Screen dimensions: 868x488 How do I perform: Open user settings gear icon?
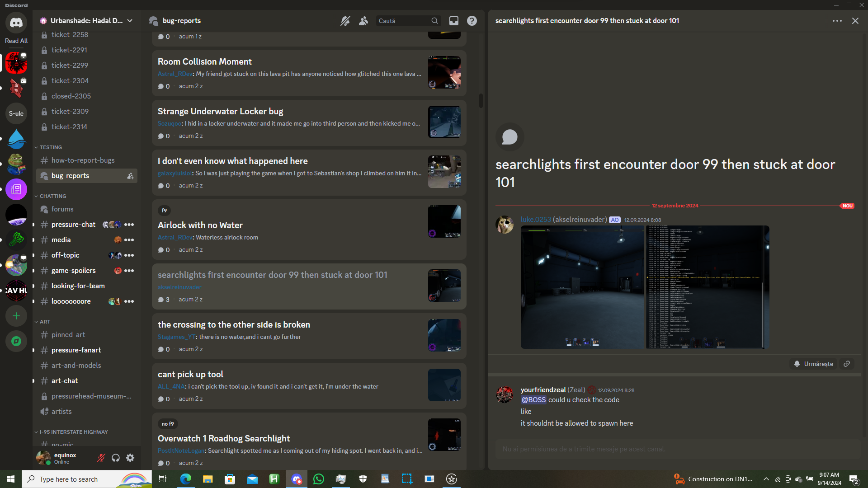[x=130, y=458]
